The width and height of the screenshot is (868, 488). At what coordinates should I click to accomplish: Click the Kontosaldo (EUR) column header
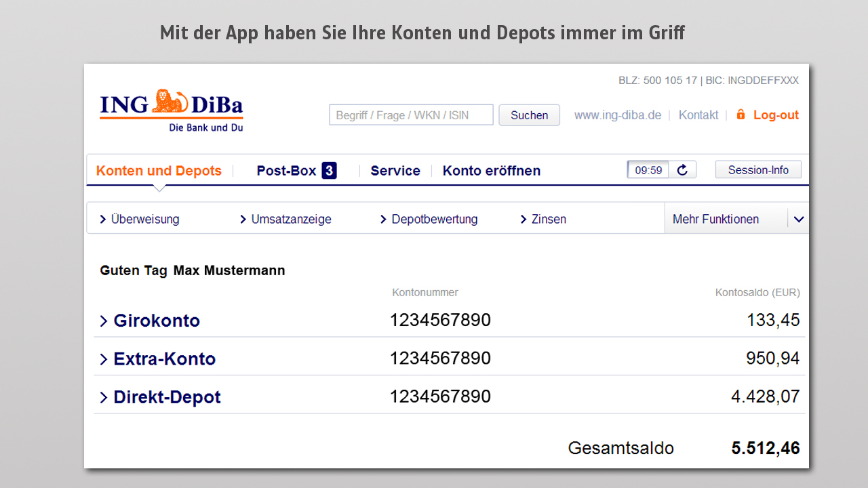(x=757, y=293)
